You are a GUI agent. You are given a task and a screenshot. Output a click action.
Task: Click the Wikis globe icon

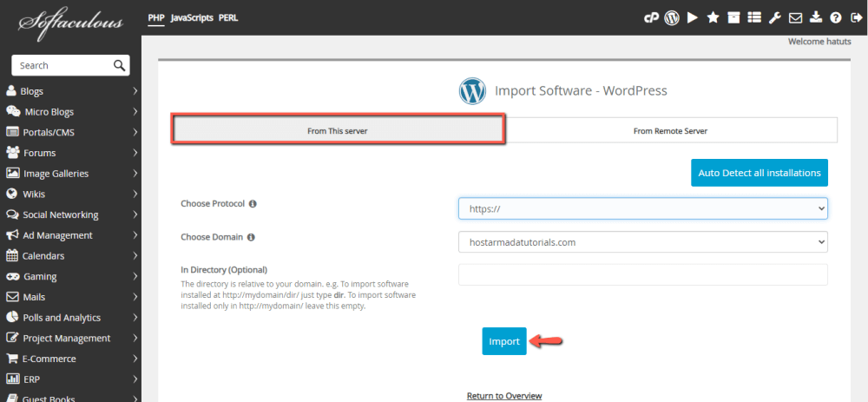pos(11,194)
